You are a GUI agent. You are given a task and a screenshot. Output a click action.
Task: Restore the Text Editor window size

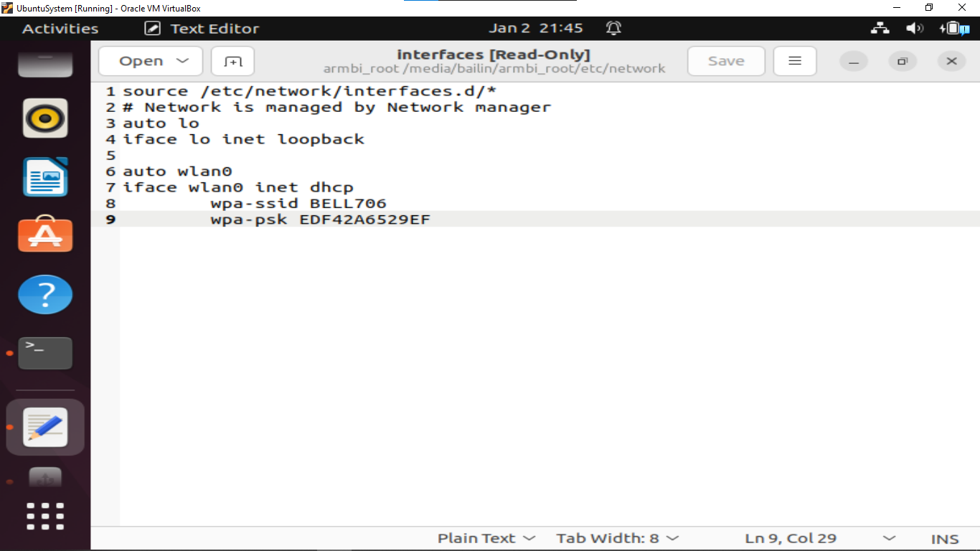coord(903,62)
